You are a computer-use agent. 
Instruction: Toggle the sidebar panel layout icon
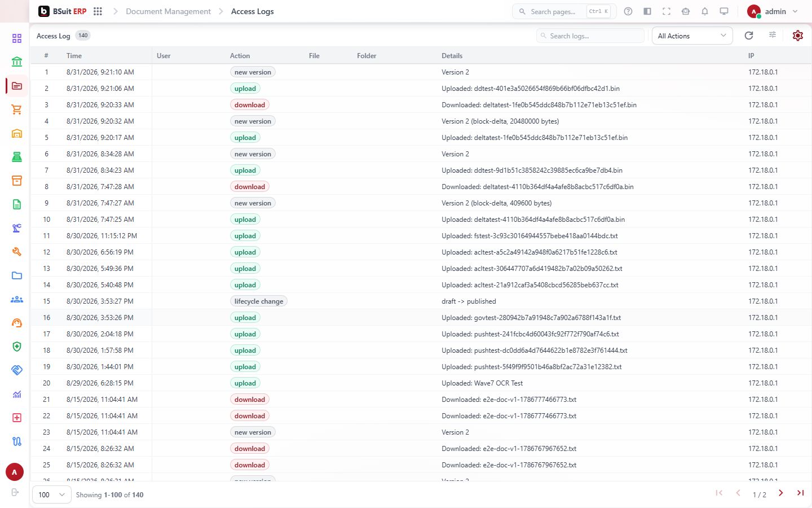tap(647, 11)
